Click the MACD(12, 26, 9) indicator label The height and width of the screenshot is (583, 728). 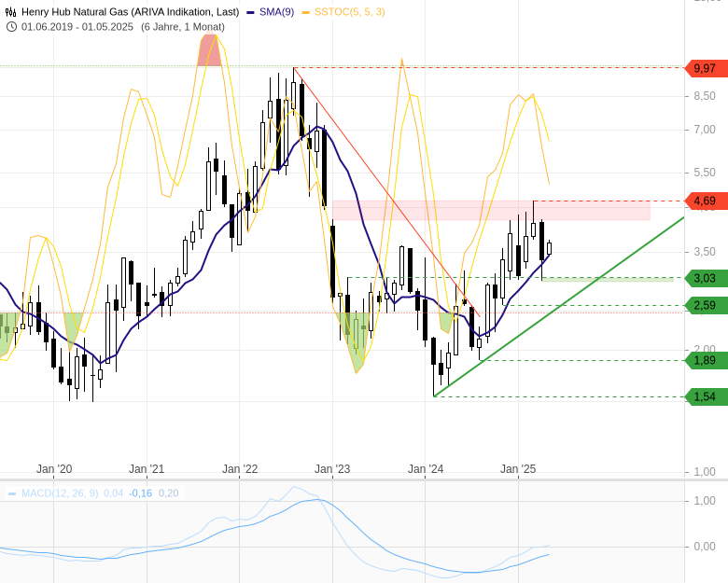point(60,493)
